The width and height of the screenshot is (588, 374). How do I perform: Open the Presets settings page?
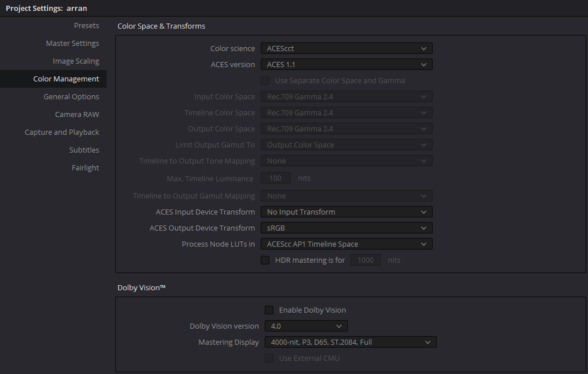[x=86, y=26]
